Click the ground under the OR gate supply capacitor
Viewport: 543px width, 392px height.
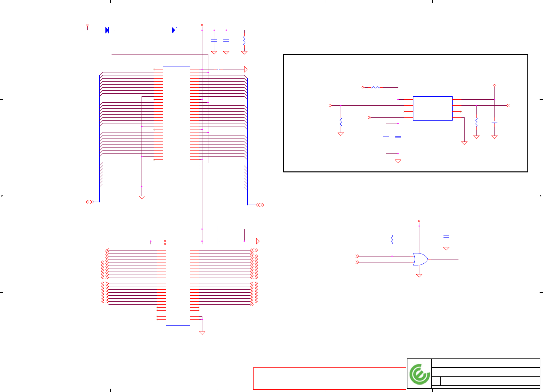pyautogui.click(x=446, y=248)
